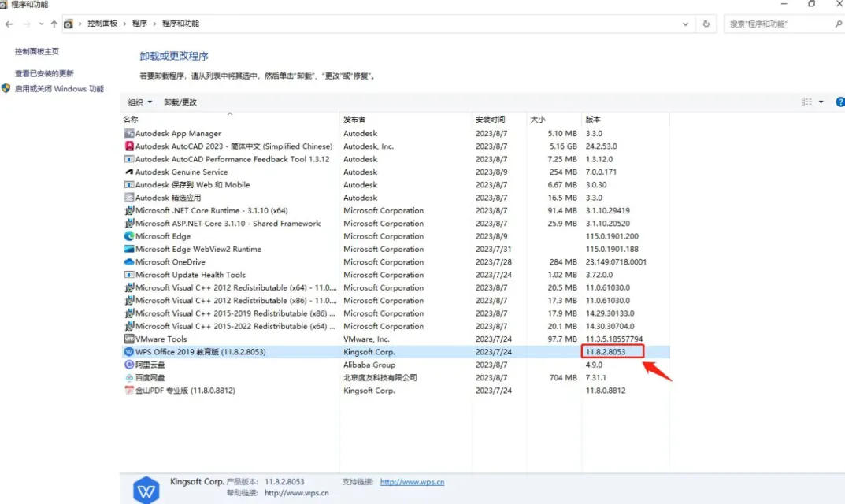Click 控制面板 in the breadcrumb
The width and height of the screenshot is (845, 504).
click(102, 24)
